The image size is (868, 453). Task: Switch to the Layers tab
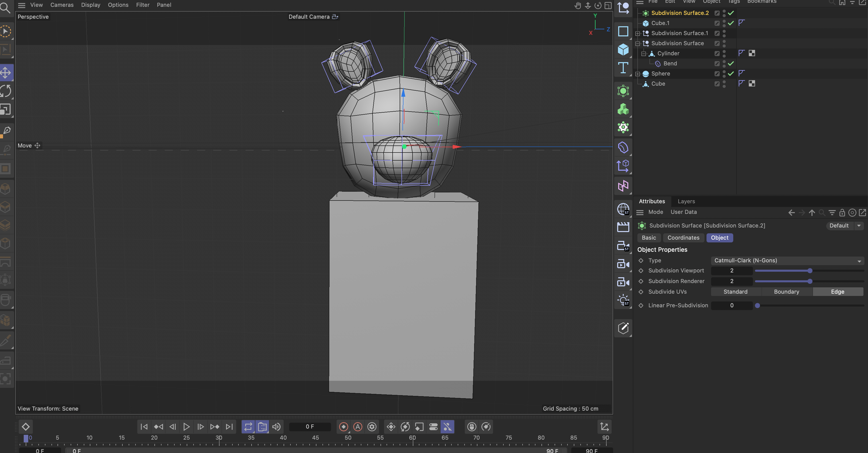686,201
